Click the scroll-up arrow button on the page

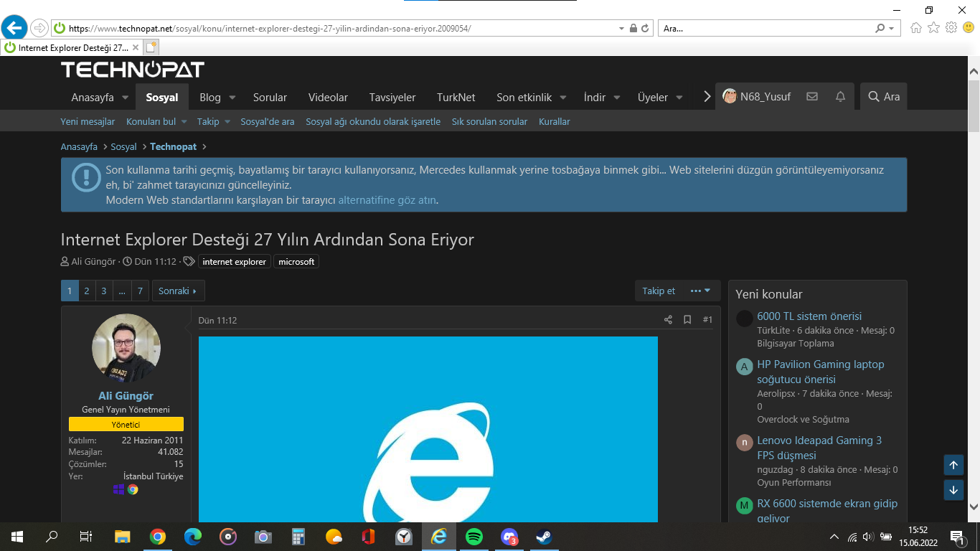953,465
